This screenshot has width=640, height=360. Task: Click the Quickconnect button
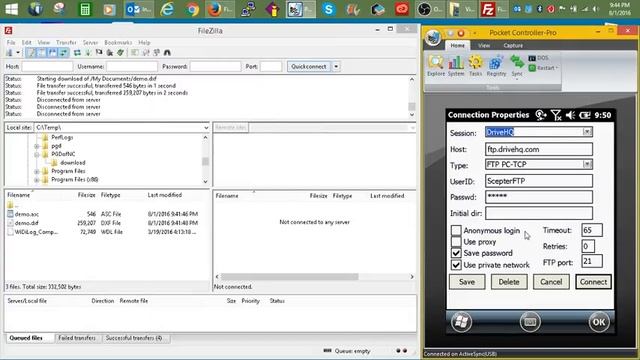click(309, 67)
